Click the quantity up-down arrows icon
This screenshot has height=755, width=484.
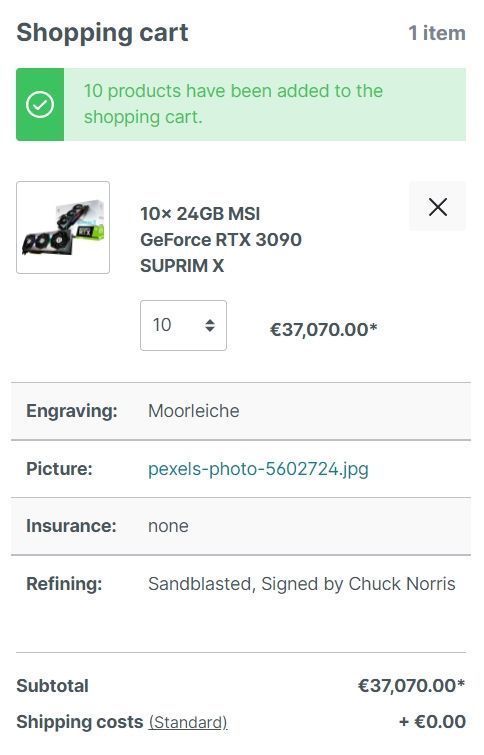(x=209, y=325)
